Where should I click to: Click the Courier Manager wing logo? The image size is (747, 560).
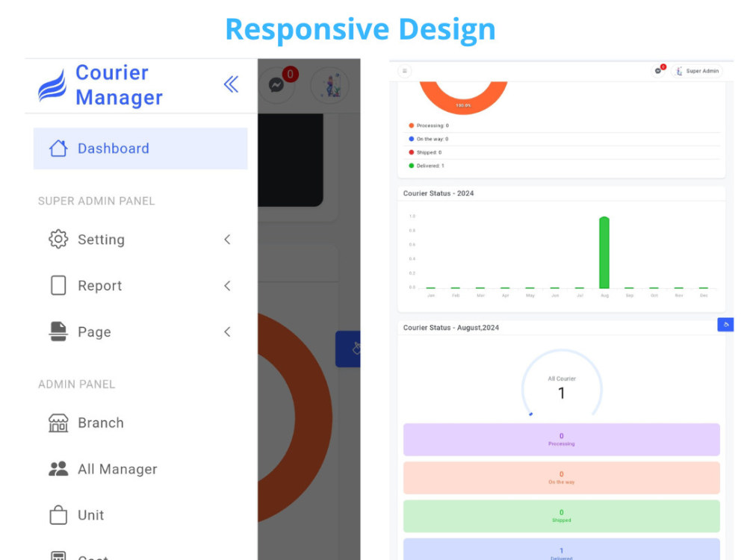[x=52, y=86]
